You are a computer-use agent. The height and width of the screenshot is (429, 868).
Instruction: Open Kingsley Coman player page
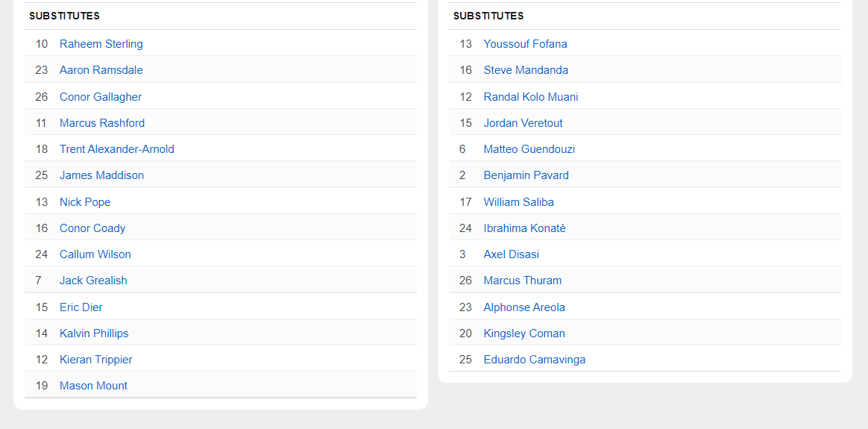click(x=523, y=334)
